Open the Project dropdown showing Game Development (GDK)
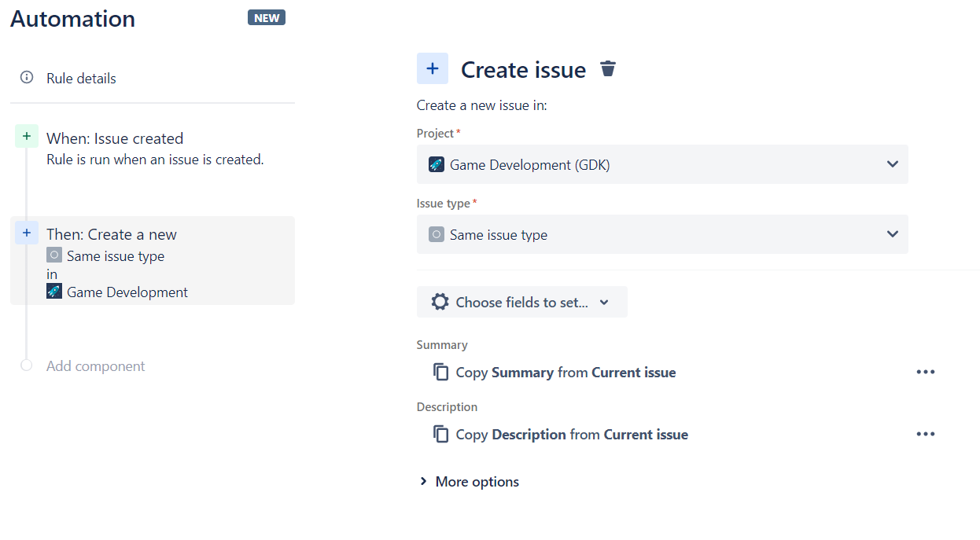The width and height of the screenshot is (980, 540). [662, 164]
